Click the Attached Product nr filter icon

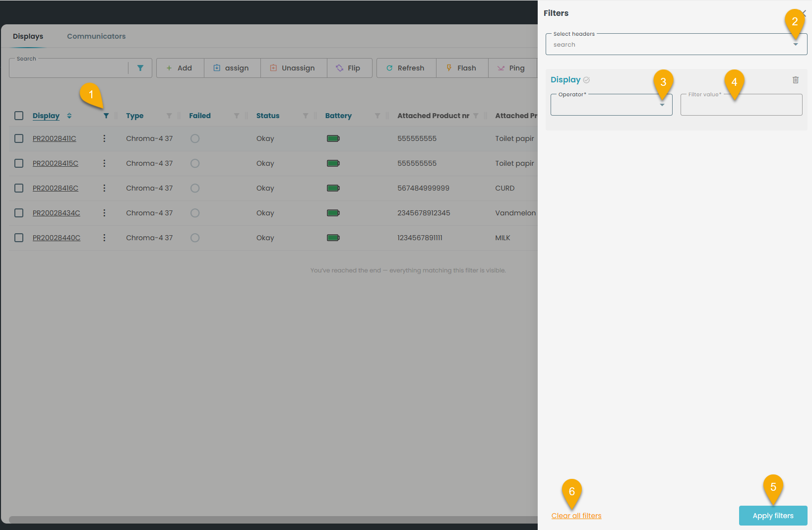pos(476,116)
